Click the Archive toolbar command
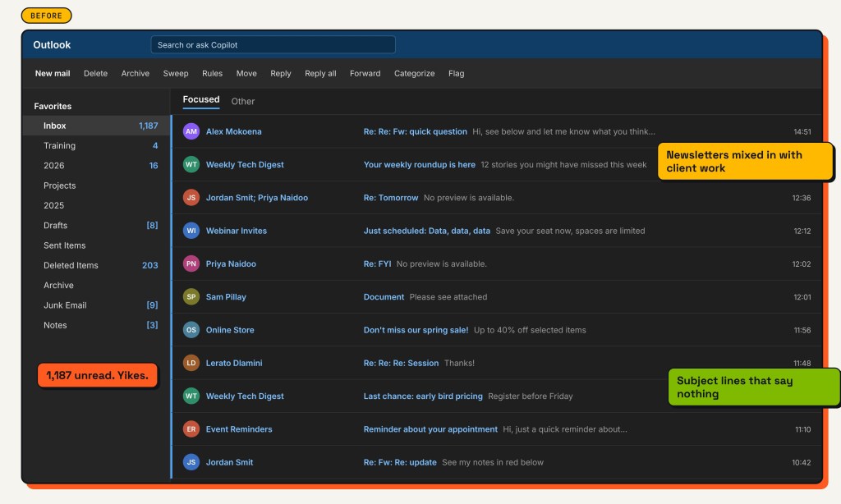The image size is (841, 504). coord(136,73)
